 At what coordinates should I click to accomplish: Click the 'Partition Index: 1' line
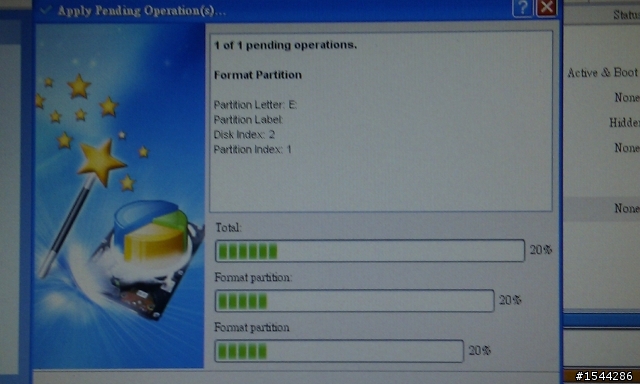252,150
